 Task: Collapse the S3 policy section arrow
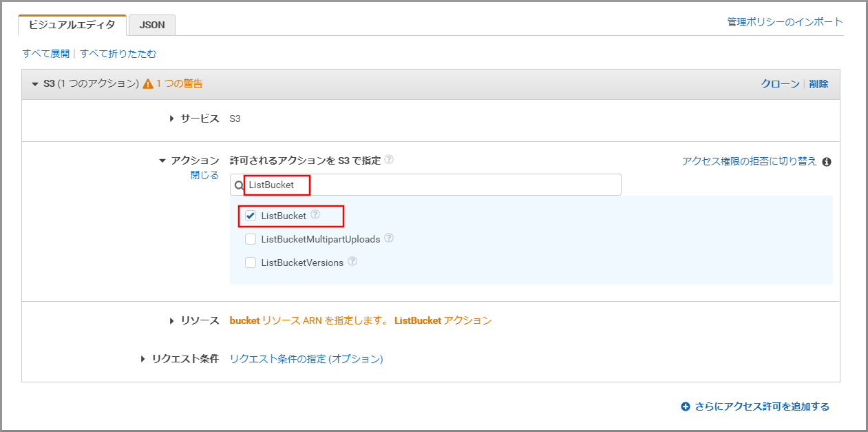(x=35, y=84)
